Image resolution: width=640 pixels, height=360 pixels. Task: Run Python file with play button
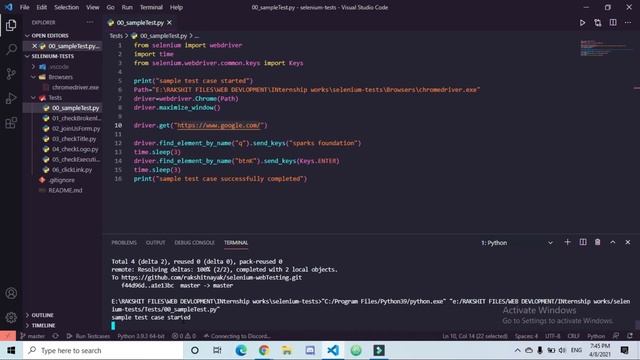[582, 23]
